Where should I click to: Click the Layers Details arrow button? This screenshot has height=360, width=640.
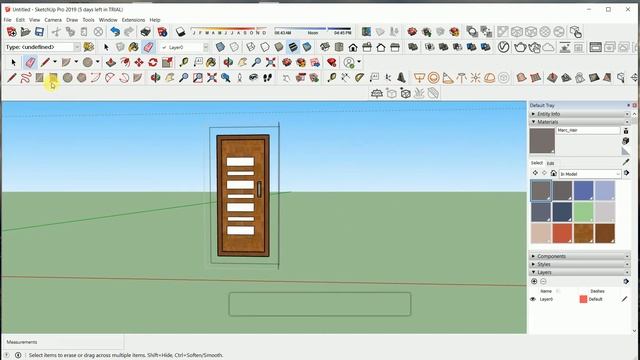tap(626, 281)
